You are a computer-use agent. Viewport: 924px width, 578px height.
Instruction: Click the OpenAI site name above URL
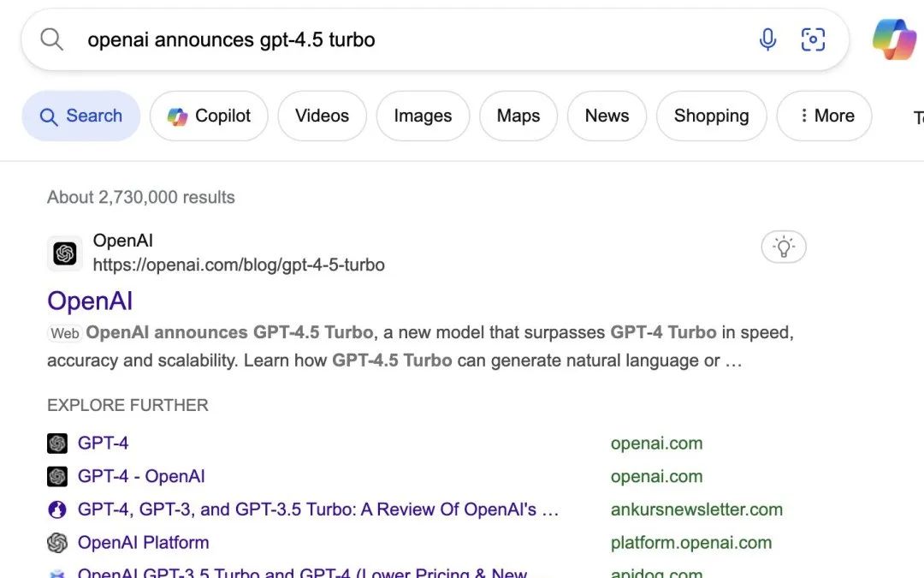[x=123, y=241]
